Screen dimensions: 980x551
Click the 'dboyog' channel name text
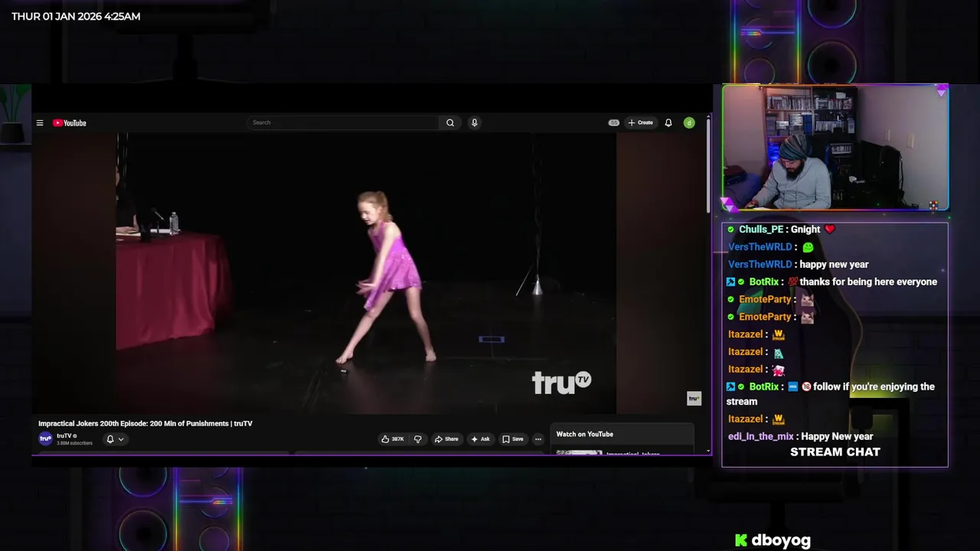point(781,540)
